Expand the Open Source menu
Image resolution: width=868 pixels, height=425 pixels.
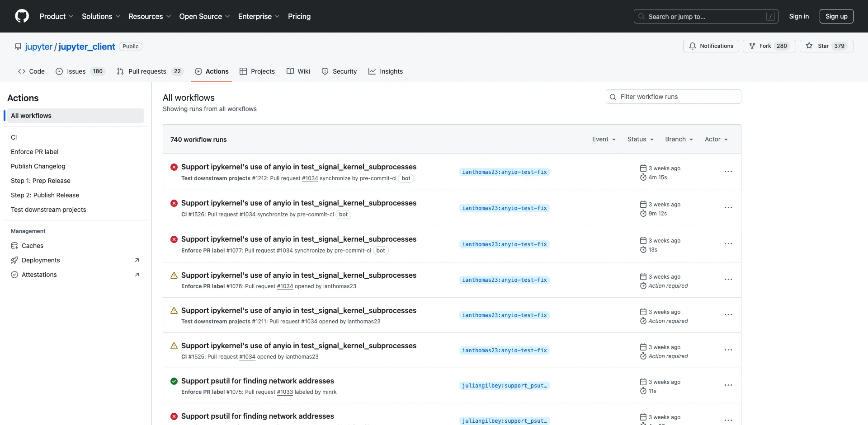(204, 16)
